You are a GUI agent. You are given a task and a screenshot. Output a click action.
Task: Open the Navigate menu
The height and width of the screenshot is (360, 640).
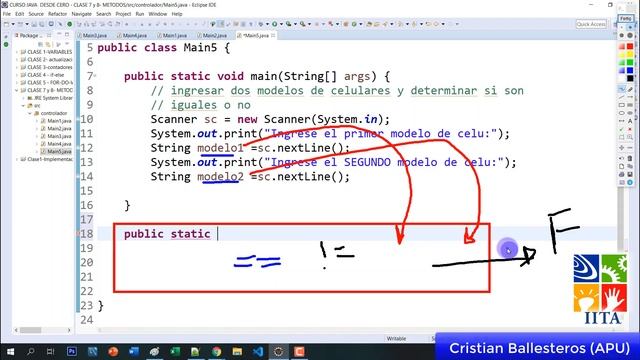point(82,14)
